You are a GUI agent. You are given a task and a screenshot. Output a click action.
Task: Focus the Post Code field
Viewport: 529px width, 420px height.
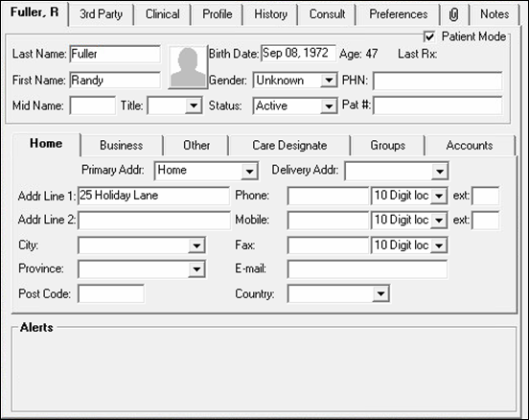click(x=111, y=293)
